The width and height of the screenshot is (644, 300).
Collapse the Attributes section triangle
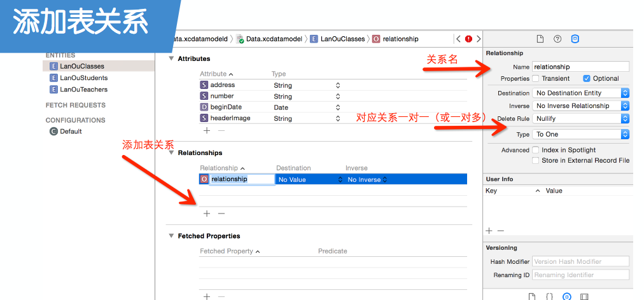tap(171, 58)
